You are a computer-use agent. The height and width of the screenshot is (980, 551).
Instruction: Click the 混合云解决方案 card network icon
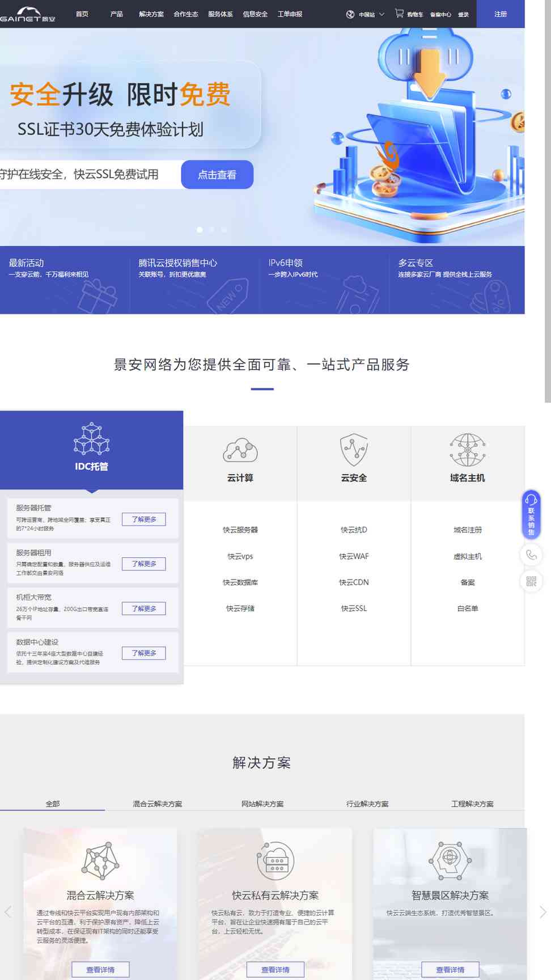pos(100,861)
